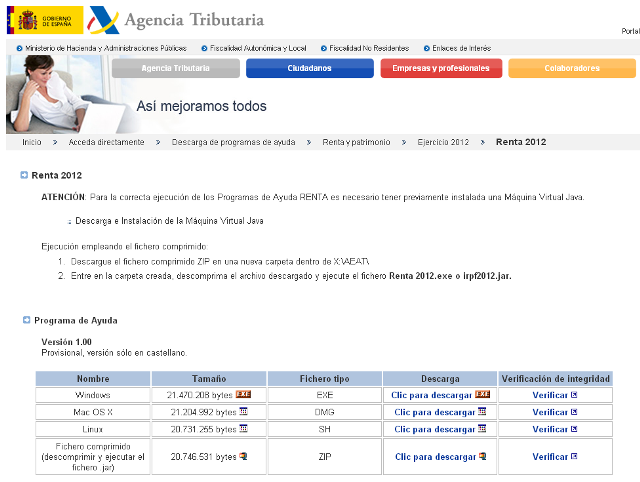Open the Ciudadanos tab

[x=309, y=68]
